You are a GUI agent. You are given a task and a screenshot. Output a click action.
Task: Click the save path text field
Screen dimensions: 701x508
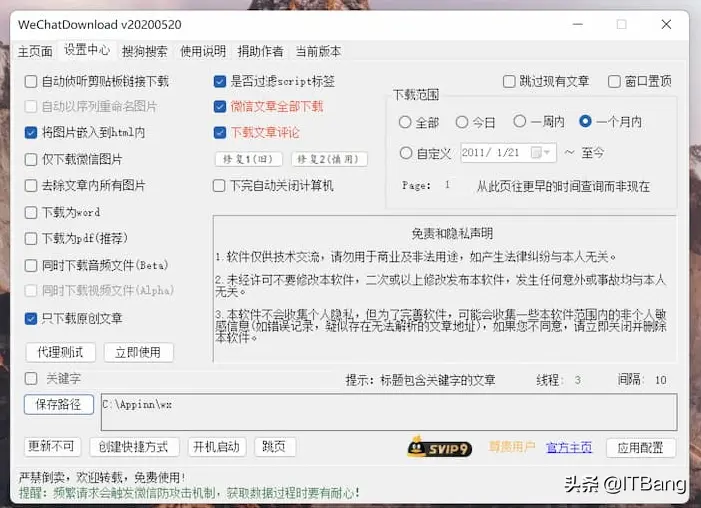pyautogui.click(x=388, y=411)
